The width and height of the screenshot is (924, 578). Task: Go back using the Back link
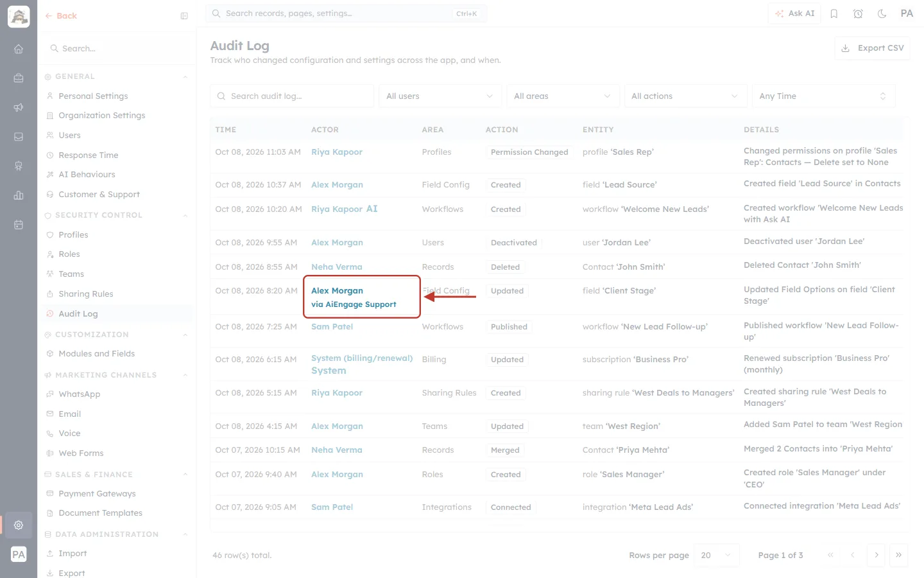61,16
